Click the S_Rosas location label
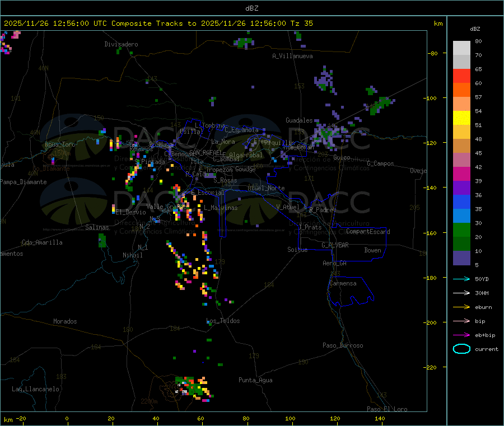This screenshot has width=504, height=426. (225, 180)
